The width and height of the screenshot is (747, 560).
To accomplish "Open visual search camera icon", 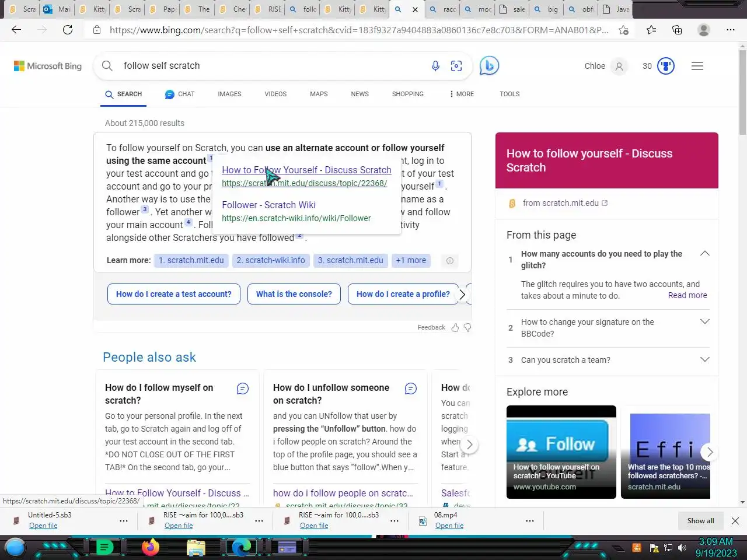I will [456, 66].
